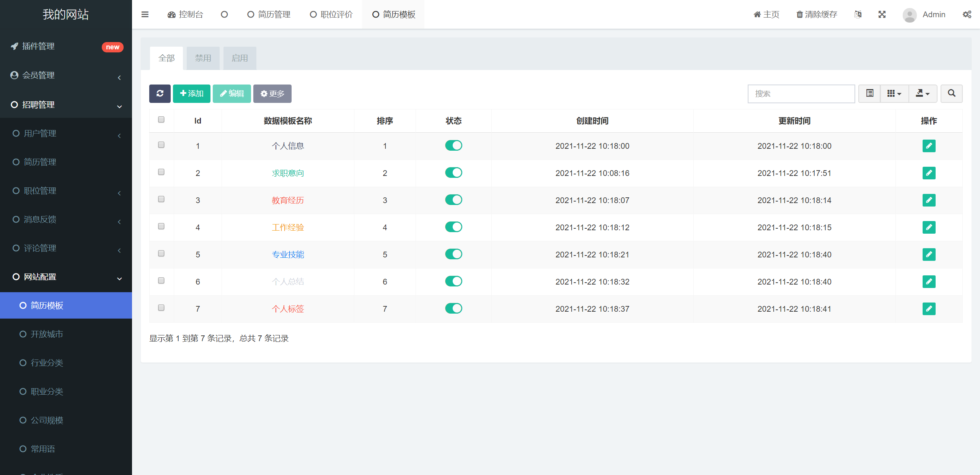Toggle status switch for 教育经历

pos(453,200)
